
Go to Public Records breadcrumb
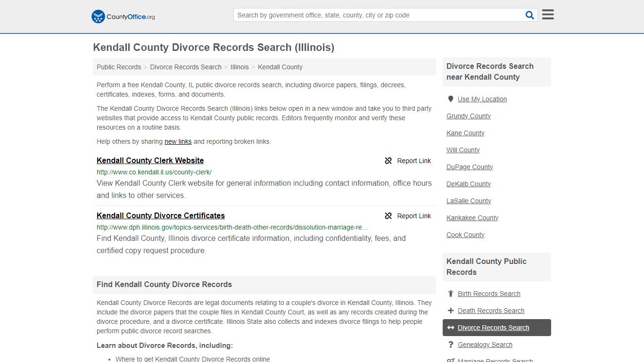click(119, 67)
